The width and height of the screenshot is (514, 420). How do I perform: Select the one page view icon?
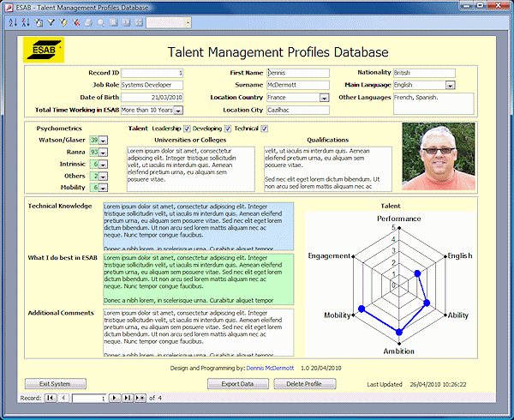point(113,22)
